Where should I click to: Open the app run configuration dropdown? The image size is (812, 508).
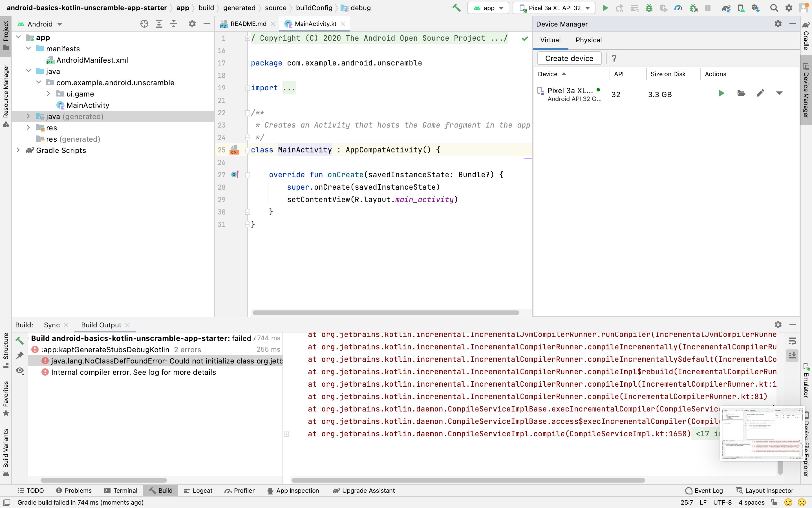(488, 8)
